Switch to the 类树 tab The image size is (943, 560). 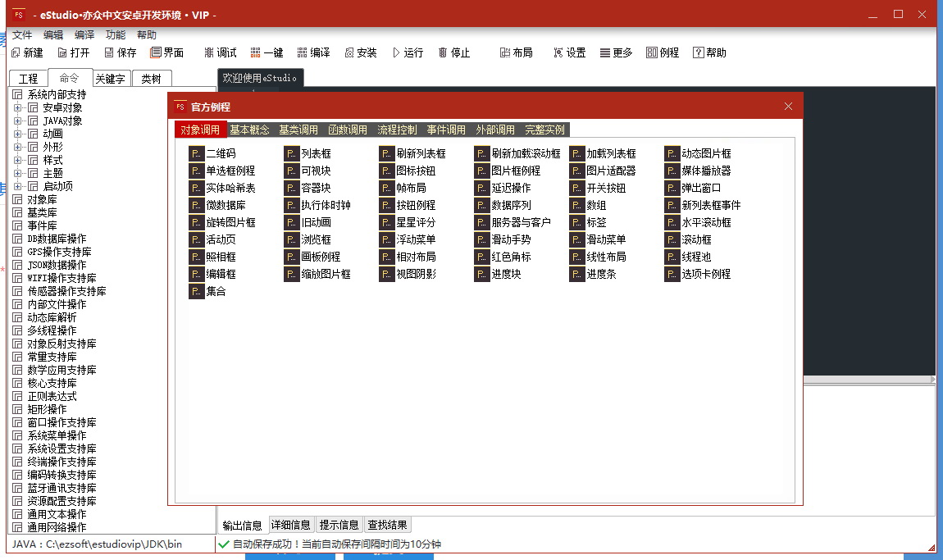[x=151, y=79]
